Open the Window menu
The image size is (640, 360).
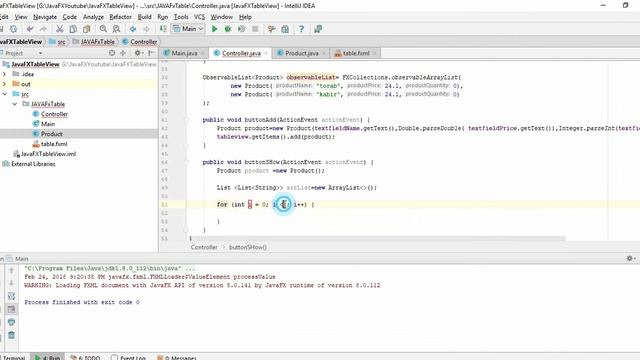pyautogui.click(x=222, y=17)
